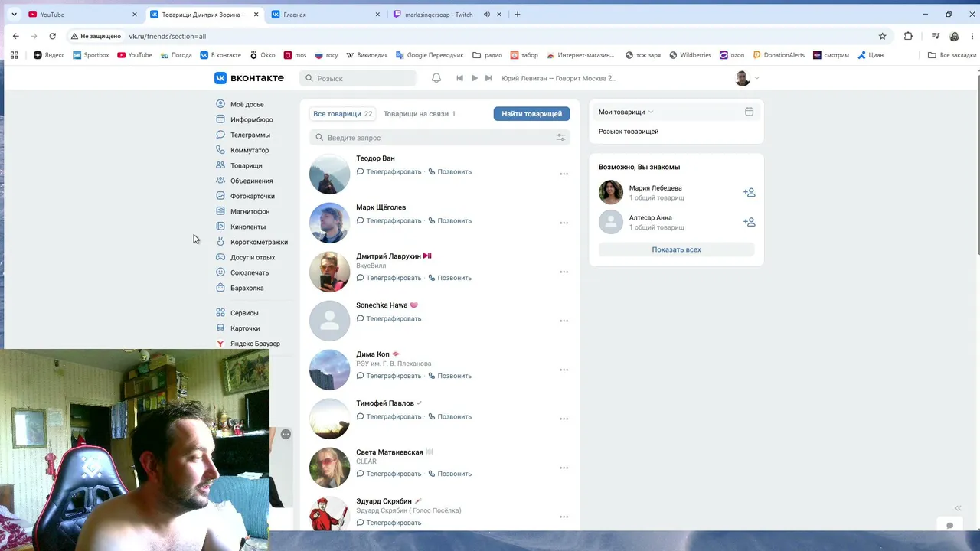
Task: Open Мария Лебедева's avatar
Action: point(611,192)
